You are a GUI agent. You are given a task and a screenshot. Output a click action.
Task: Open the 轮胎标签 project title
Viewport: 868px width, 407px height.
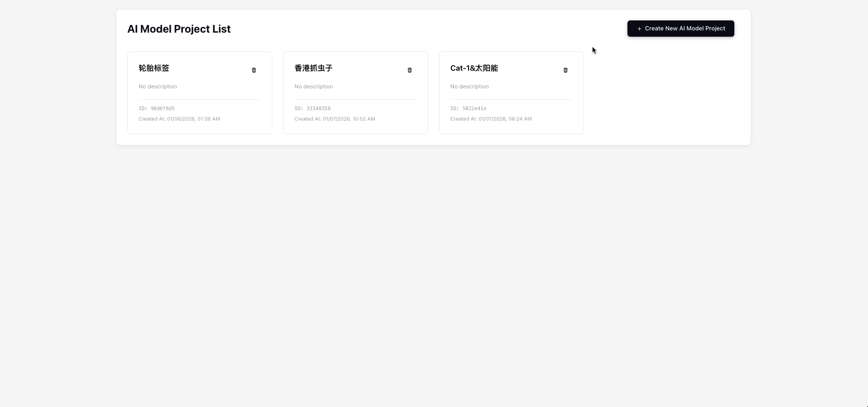154,68
